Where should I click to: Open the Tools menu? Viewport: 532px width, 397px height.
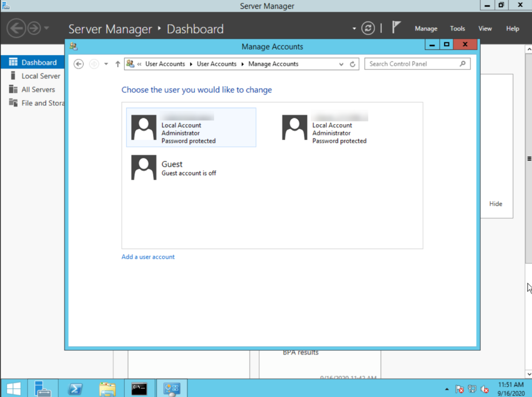457,29
